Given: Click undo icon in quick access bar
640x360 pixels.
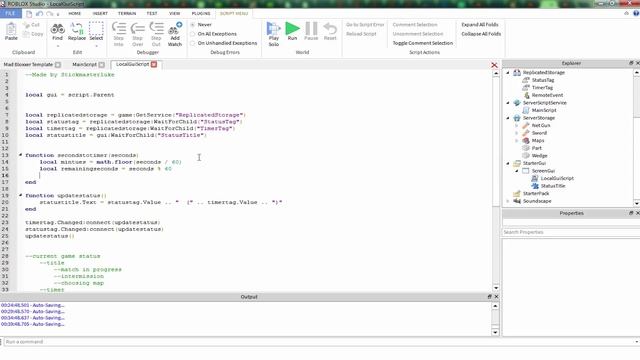Looking at the screenshot, I should point(39,13).
